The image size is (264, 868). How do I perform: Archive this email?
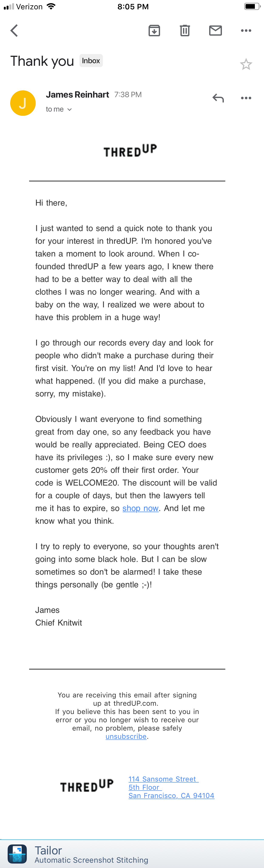pos(154,31)
